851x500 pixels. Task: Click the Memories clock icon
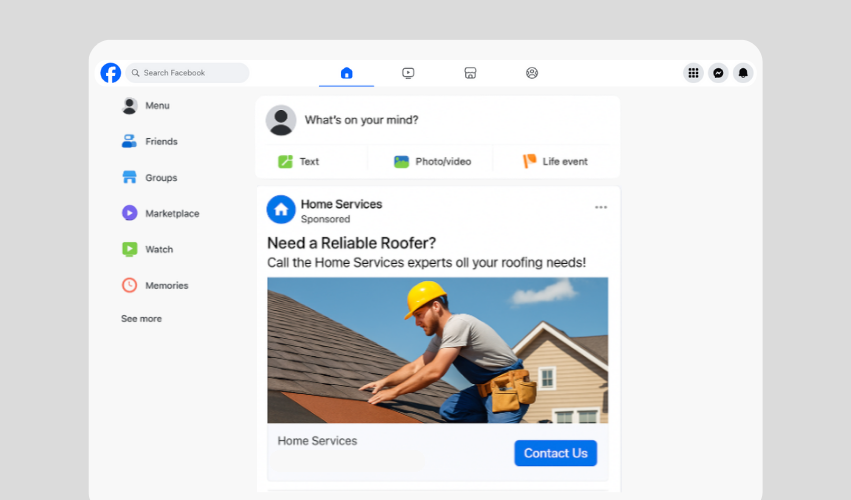click(x=129, y=285)
